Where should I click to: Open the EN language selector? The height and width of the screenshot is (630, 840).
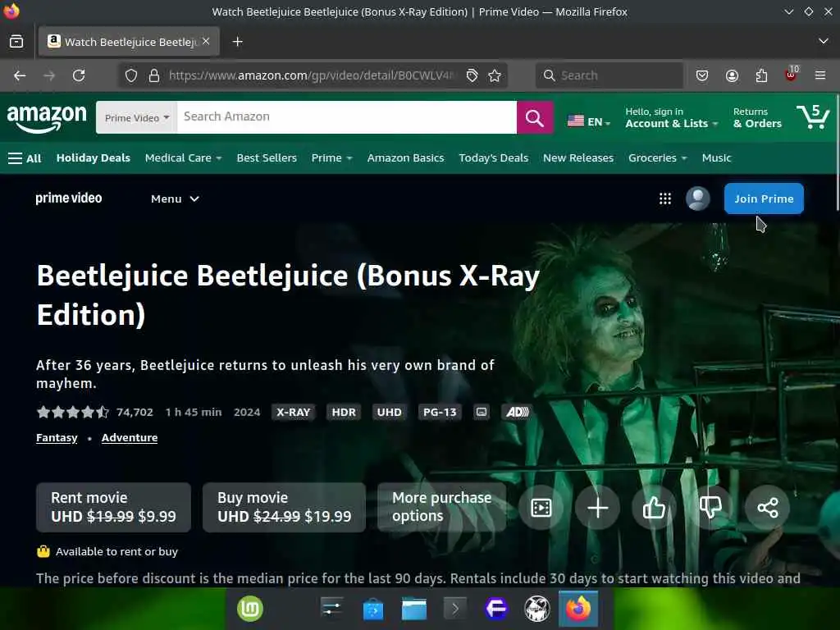pos(589,121)
